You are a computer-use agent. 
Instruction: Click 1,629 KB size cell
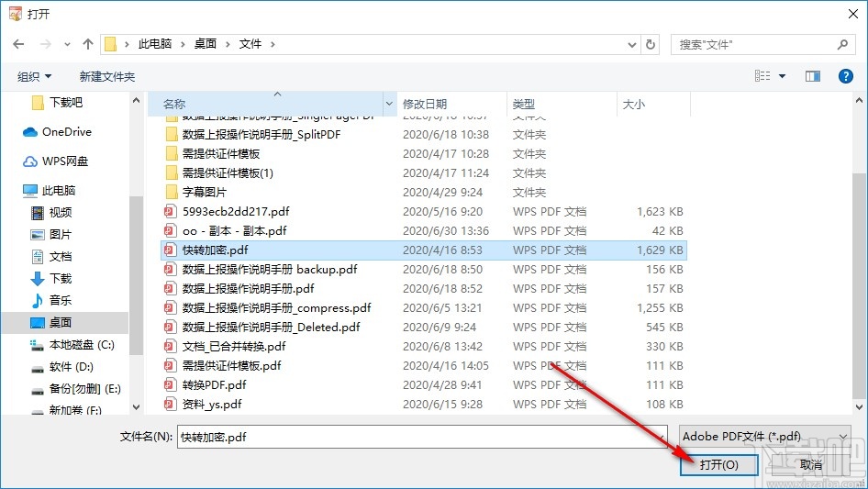pos(660,250)
